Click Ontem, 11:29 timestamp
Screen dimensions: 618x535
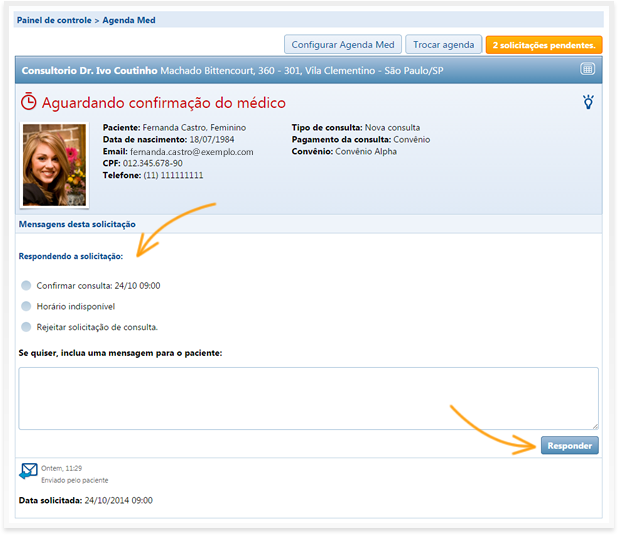(61, 468)
